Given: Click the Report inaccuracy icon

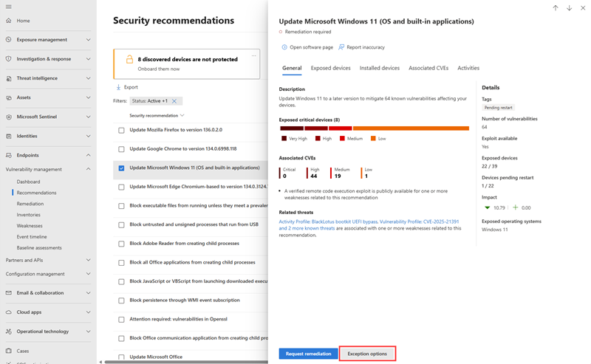Looking at the screenshot, I should pyautogui.click(x=341, y=47).
